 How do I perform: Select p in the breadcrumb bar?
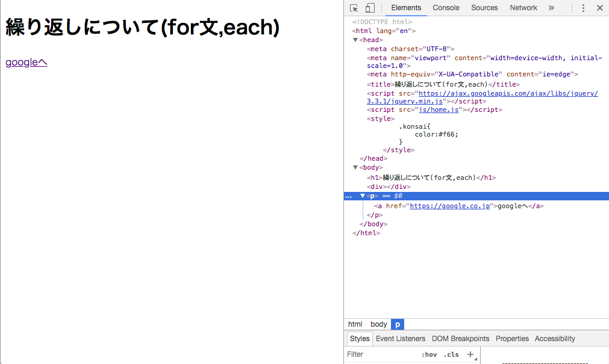(x=398, y=324)
